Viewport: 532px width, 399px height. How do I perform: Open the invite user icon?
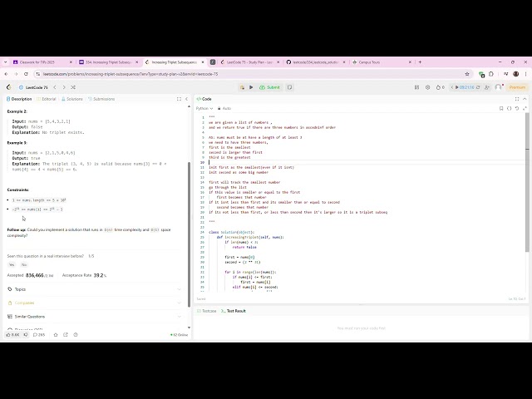[487, 87]
